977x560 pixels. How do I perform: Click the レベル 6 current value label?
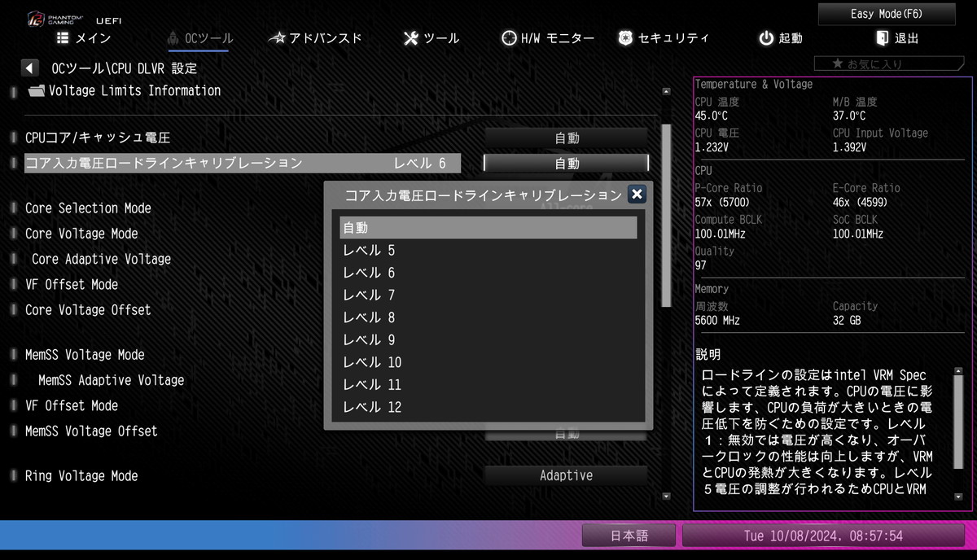pyautogui.click(x=419, y=163)
